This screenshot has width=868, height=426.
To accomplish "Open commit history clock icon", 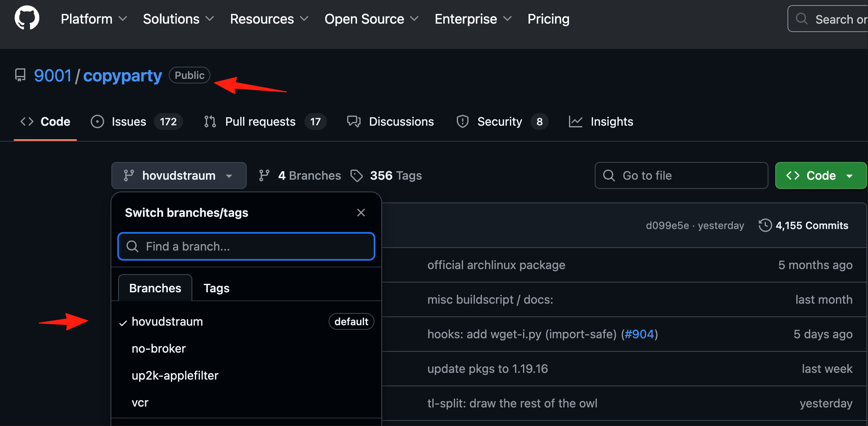I will [765, 225].
